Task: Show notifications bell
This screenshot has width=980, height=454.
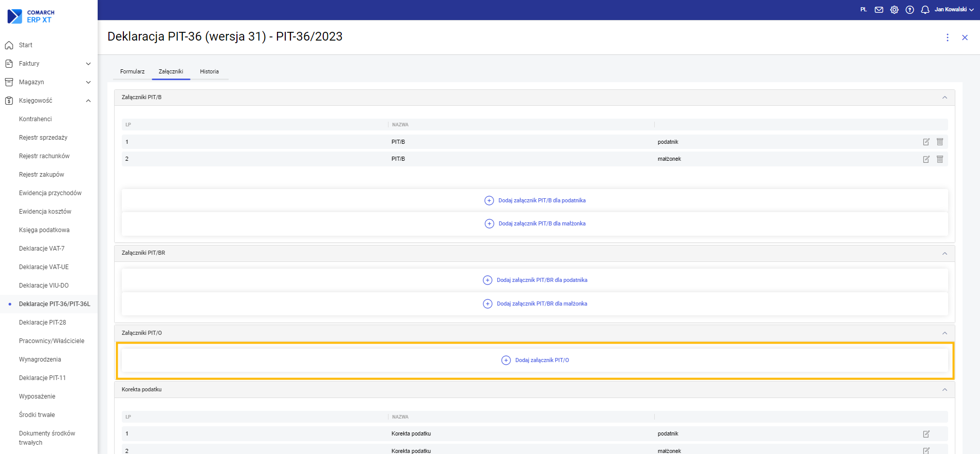Action: click(x=925, y=10)
